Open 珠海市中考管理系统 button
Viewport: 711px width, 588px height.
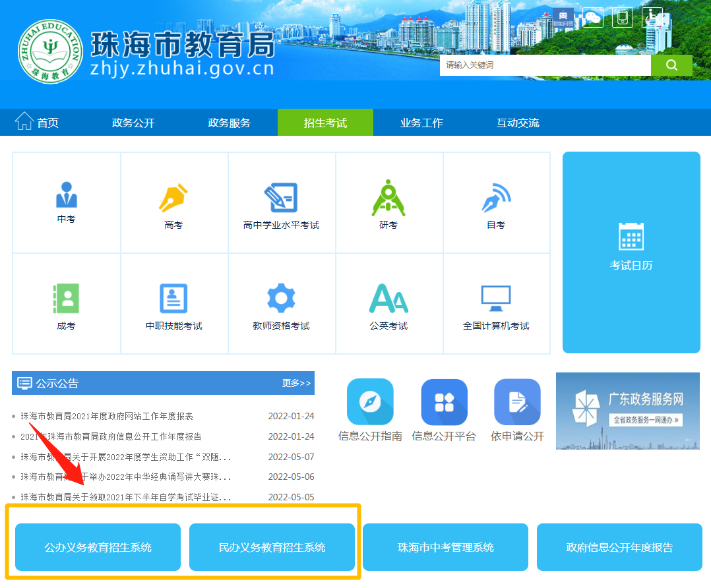(x=445, y=547)
